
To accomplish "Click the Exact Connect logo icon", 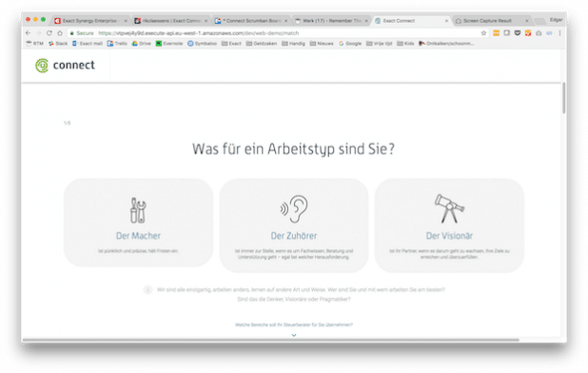I will (x=42, y=66).
